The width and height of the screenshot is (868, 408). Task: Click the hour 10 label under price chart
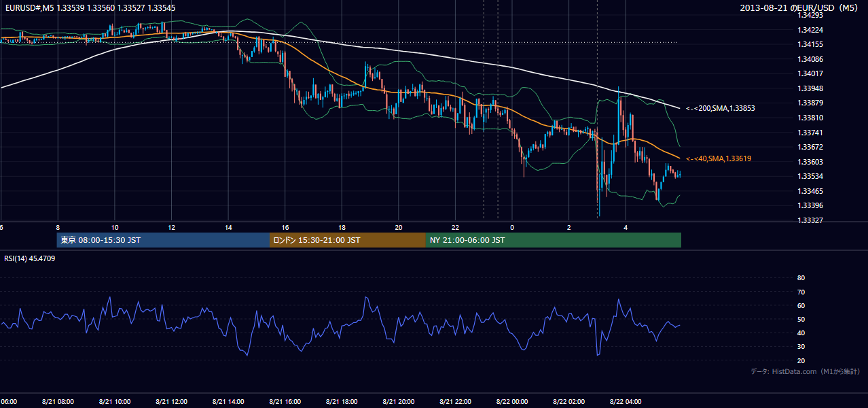coord(115,228)
